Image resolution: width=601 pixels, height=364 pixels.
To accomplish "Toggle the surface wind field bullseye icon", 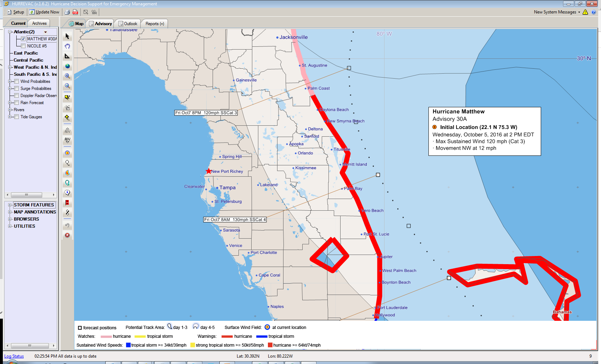I will pos(67,153).
